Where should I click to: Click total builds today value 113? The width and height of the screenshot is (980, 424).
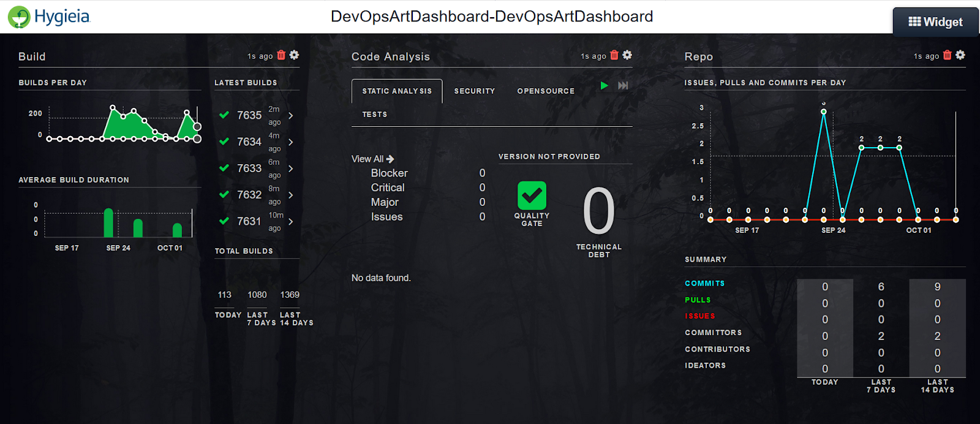[x=225, y=295]
